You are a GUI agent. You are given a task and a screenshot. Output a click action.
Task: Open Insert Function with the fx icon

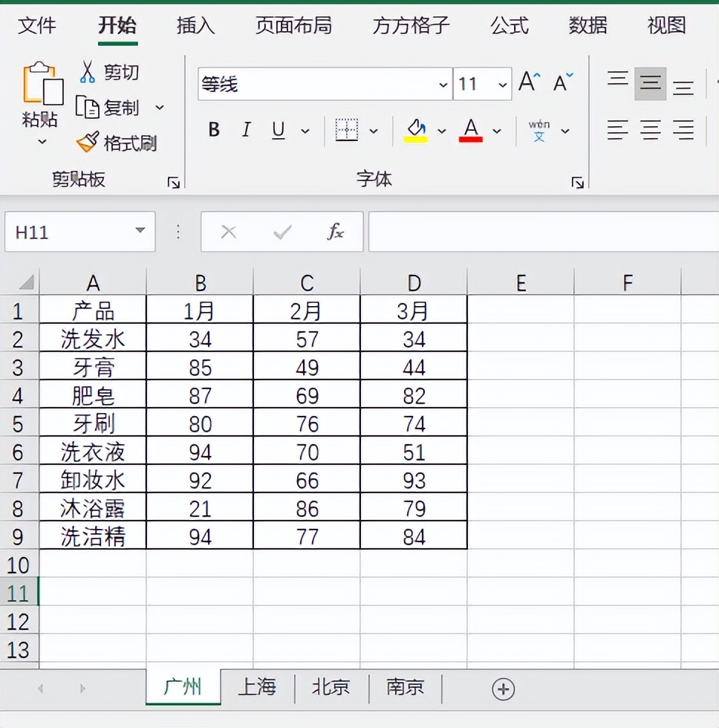click(335, 232)
